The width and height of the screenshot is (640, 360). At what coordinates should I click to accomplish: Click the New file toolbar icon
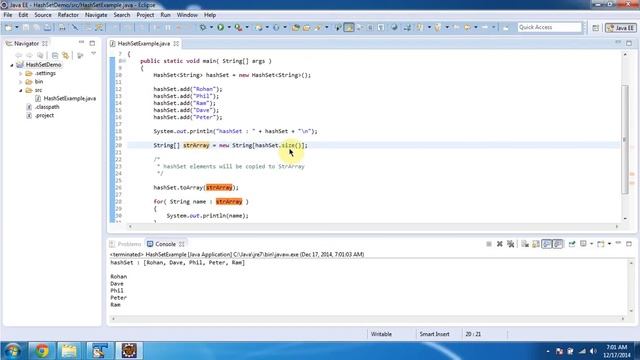click(x=8, y=27)
